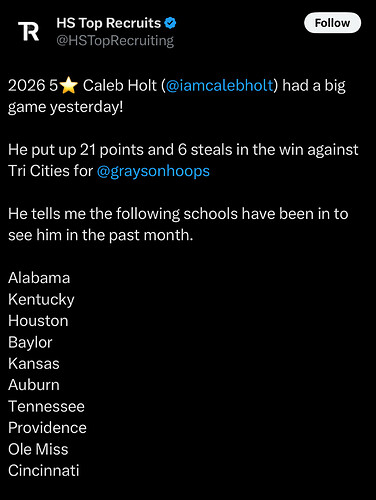Click the Auburn line in the list
The width and height of the screenshot is (376, 500).
click(x=34, y=385)
